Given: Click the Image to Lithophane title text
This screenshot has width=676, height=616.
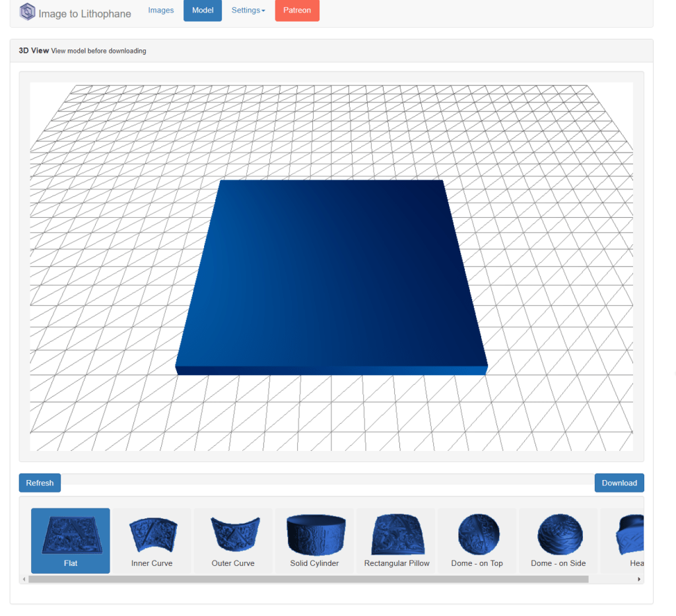Looking at the screenshot, I should point(84,13).
